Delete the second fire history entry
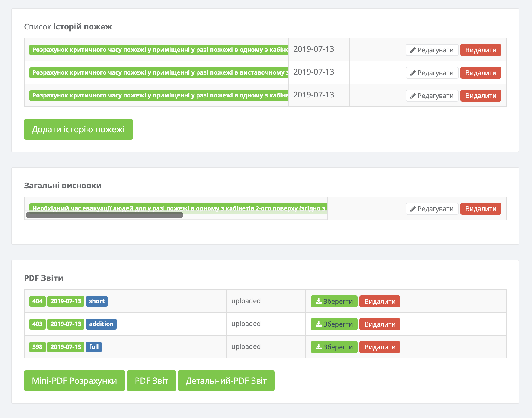 [x=481, y=73]
